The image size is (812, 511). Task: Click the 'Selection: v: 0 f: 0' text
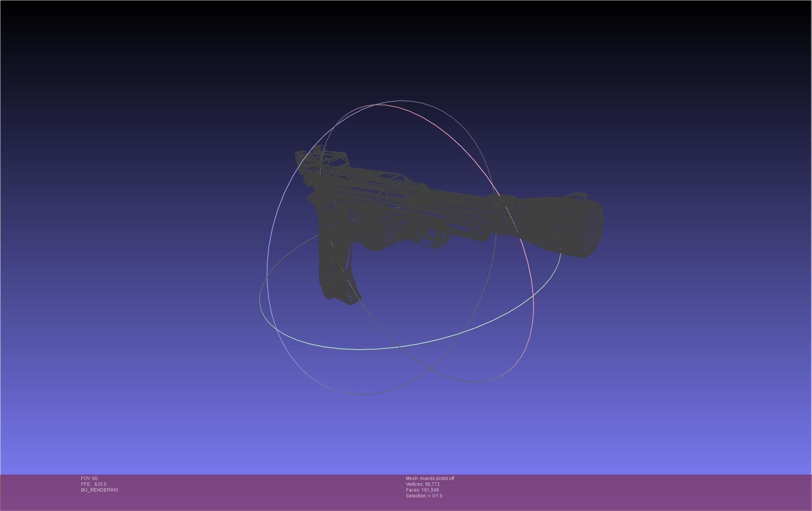424,496
